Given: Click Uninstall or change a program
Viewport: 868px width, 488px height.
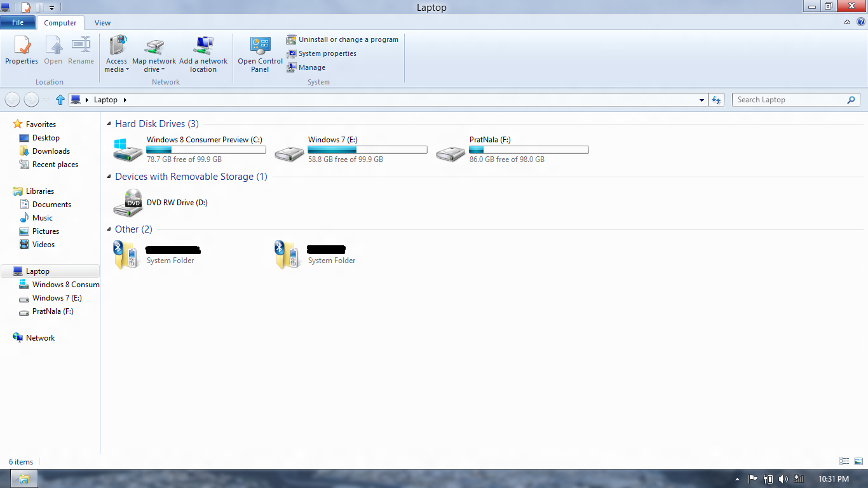Looking at the screenshot, I should click(x=342, y=39).
